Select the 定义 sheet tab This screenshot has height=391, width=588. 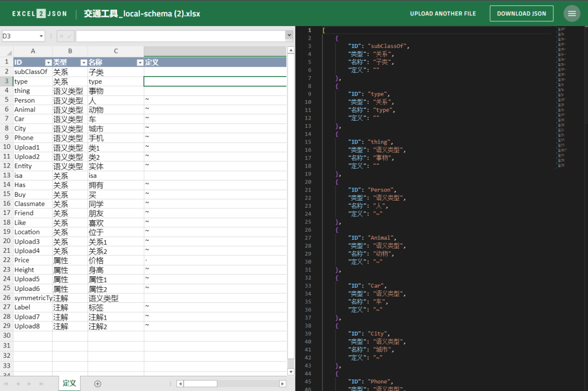click(70, 383)
